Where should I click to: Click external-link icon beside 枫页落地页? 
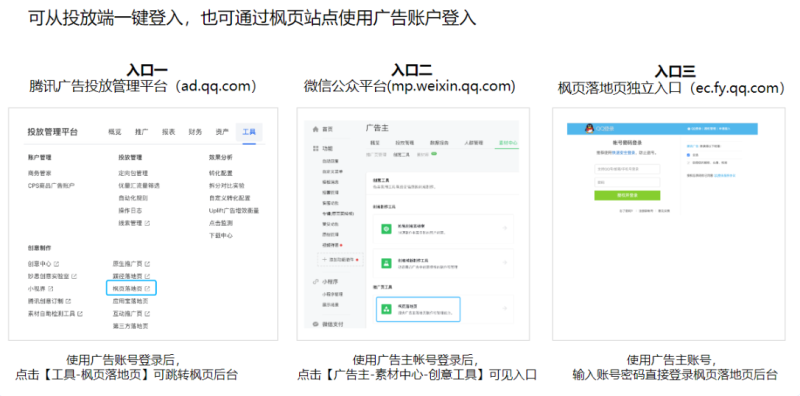pos(147,288)
